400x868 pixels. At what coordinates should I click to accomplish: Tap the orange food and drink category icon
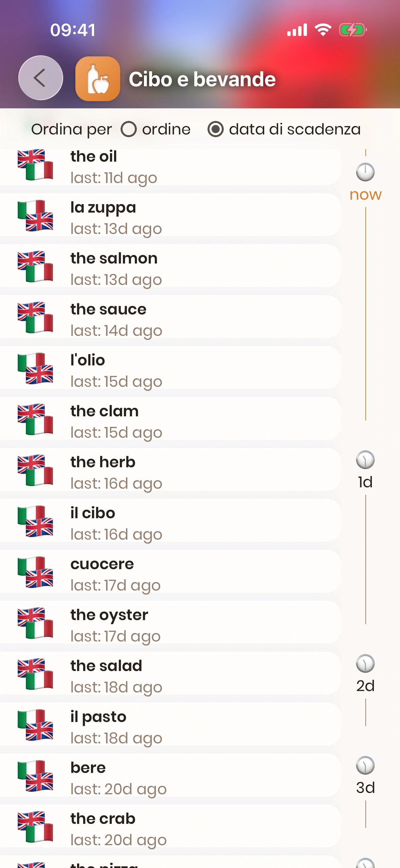(x=98, y=79)
